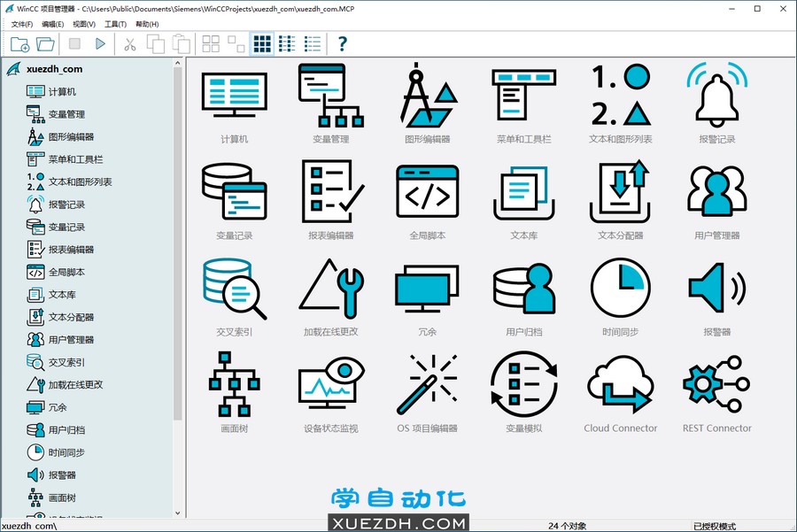Open the Cloud Connector icon
797x532 pixels.
(x=621, y=385)
